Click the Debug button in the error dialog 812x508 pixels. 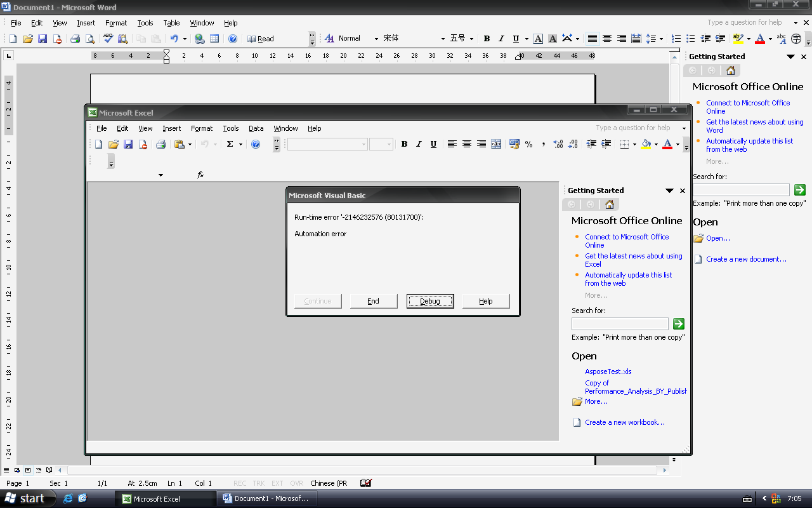430,301
